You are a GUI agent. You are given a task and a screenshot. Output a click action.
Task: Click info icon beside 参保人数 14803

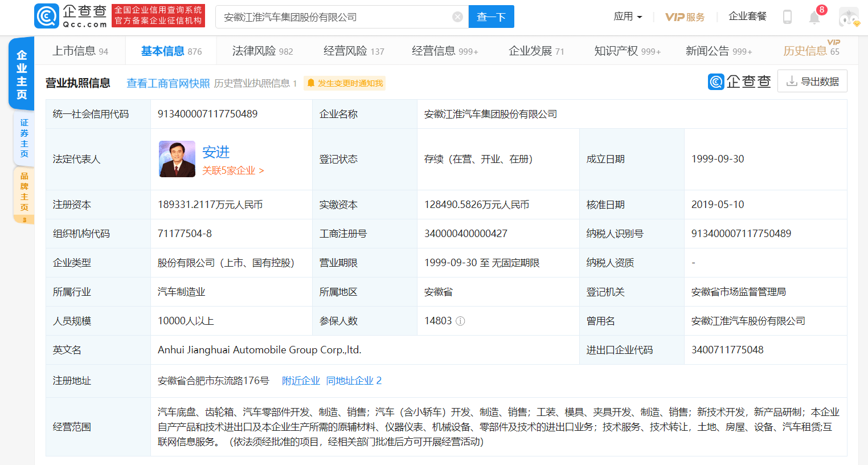pos(460,321)
